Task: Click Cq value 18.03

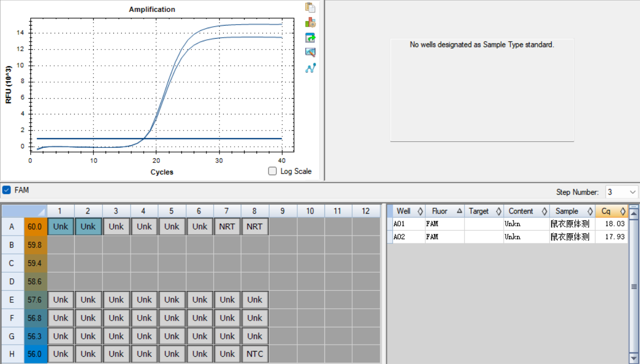Action: (614, 224)
